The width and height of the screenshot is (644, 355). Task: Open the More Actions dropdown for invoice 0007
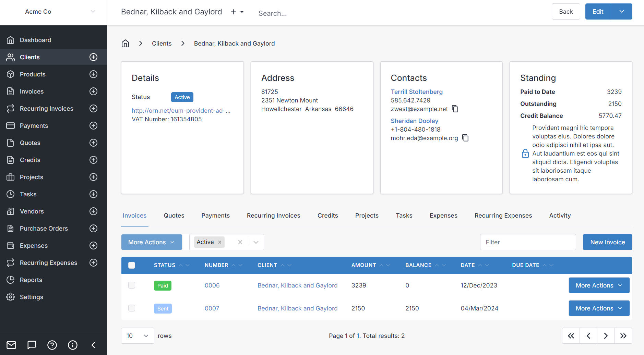pyautogui.click(x=599, y=308)
